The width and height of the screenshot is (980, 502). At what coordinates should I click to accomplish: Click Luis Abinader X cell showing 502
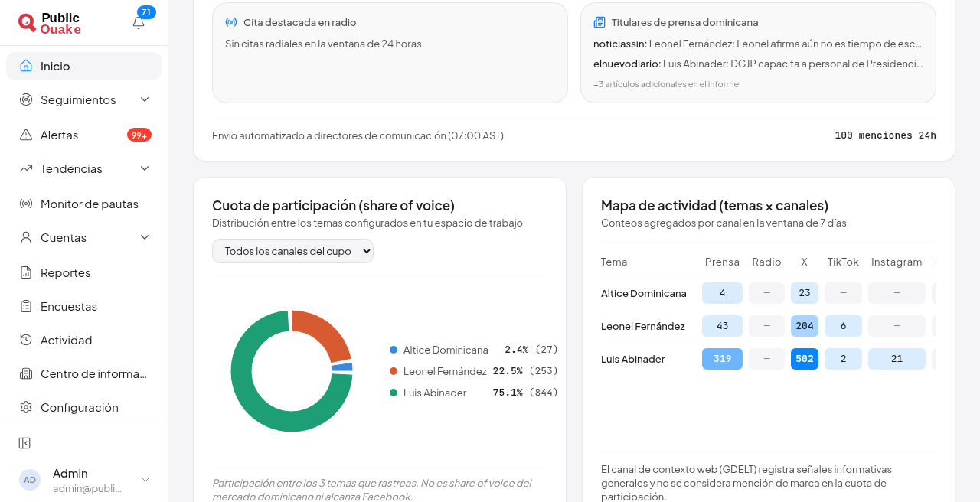[x=805, y=359]
